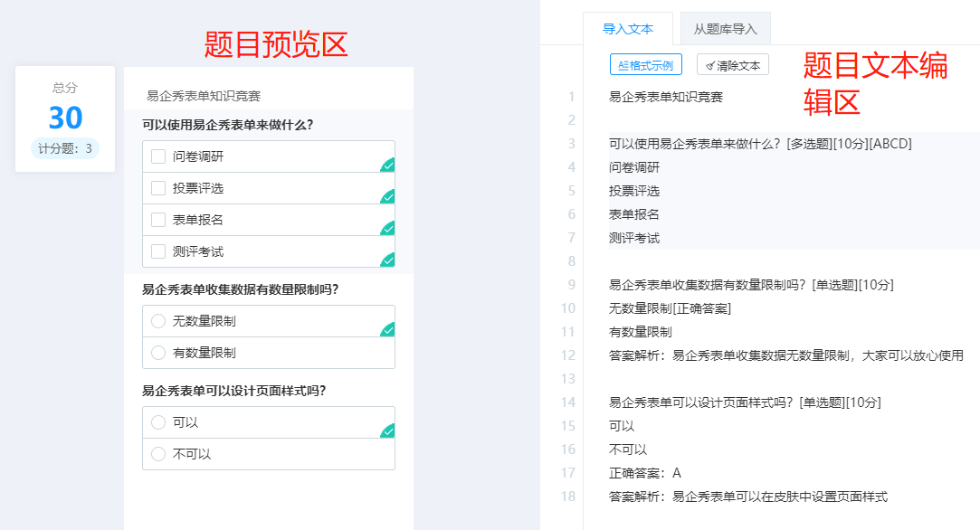Image resolution: width=980 pixels, height=530 pixels.
Task: Switch to the 导入文本 tab
Action: (x=627, y=29)
